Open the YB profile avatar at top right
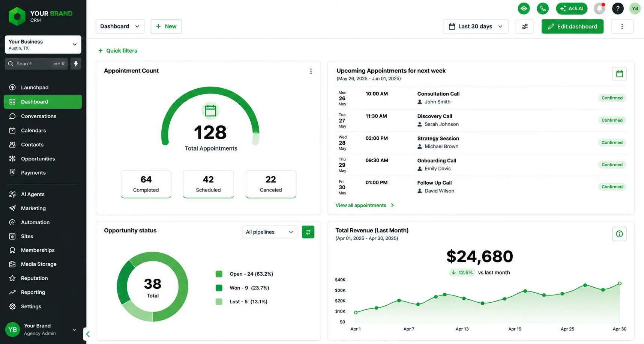Screen dimensions: 644x344 635,8
